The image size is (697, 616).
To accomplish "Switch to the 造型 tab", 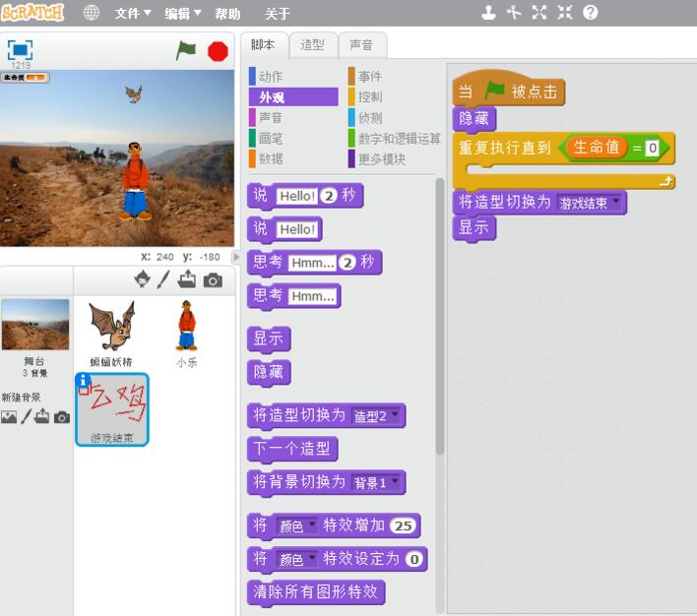I will 312,44.
